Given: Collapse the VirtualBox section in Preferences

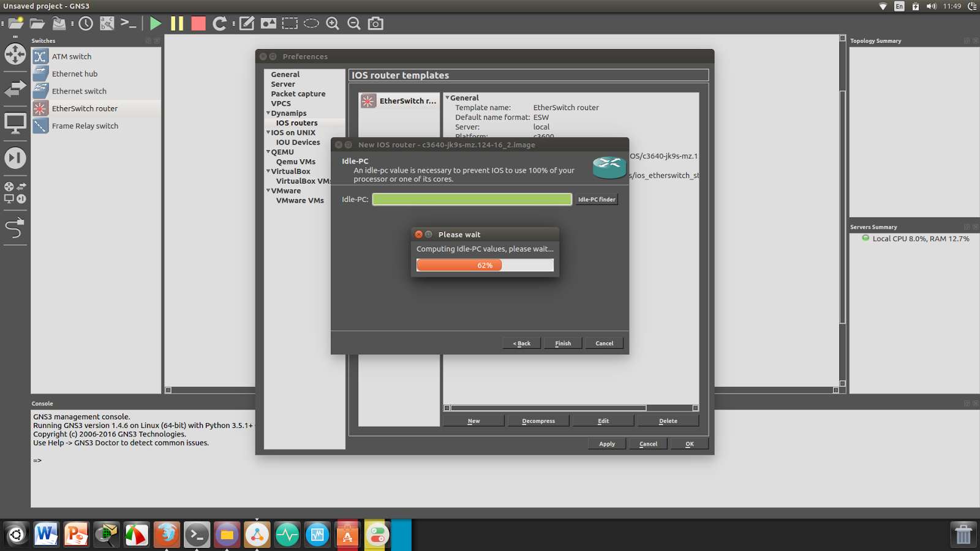Looking at the screenshot, I should [x=268, y=171].
